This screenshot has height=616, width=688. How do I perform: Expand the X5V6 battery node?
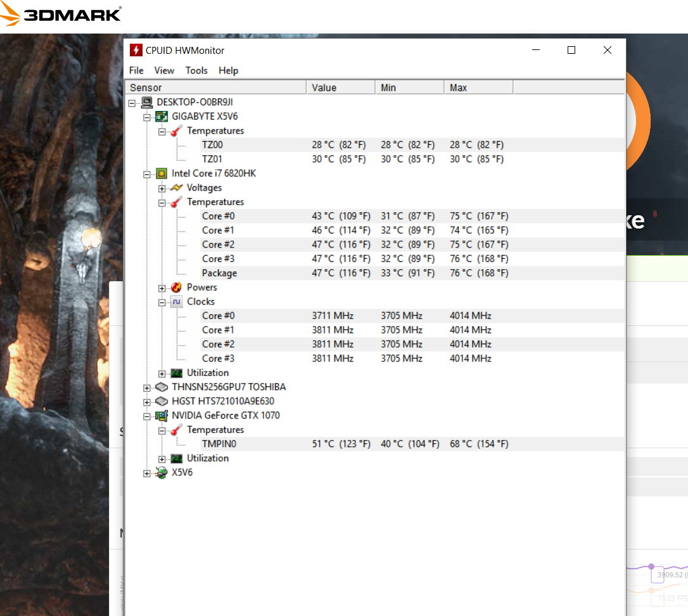(x=147, y=474)
